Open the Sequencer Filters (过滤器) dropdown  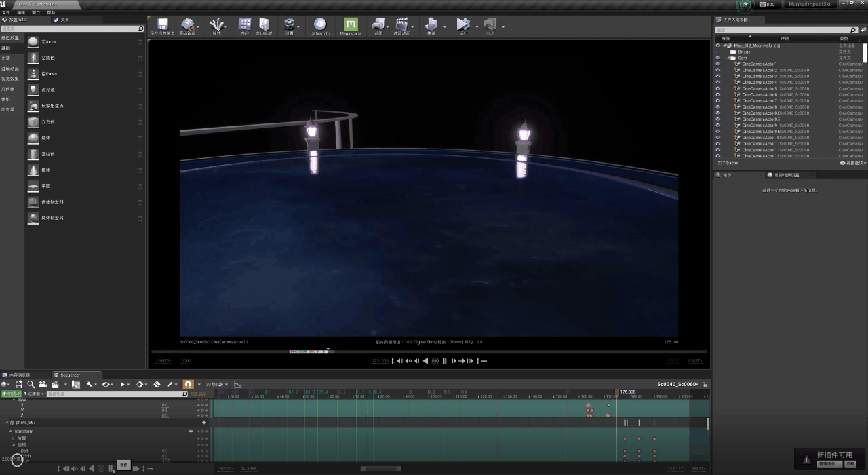click(x=33, y=394)
